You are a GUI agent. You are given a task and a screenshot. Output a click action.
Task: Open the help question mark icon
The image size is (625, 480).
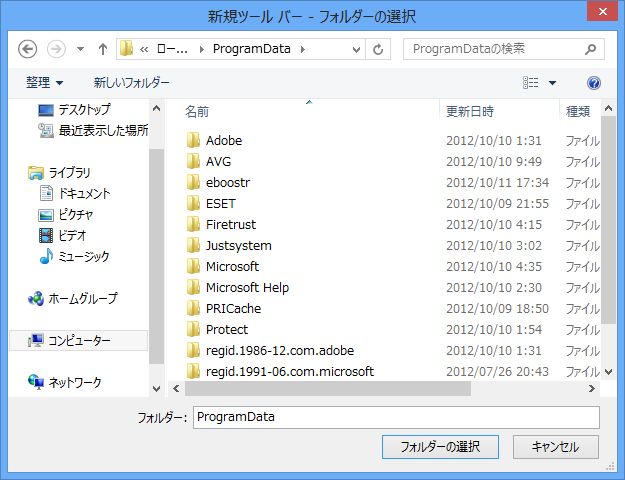594,83
